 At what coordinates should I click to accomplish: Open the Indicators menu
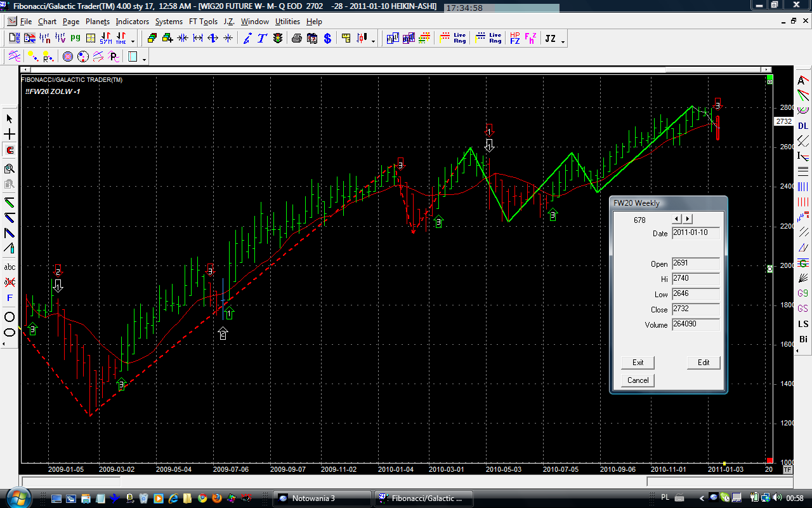pyautogui.click(x=132, y=21)
